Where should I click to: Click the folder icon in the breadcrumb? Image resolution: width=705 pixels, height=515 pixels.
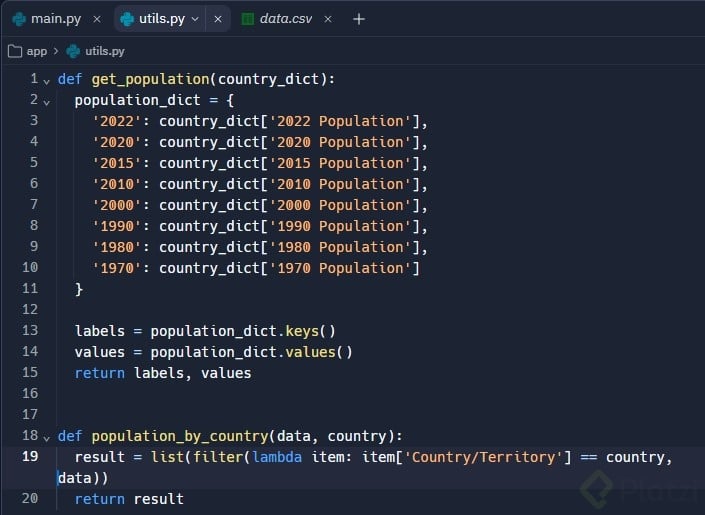(15, 51)
